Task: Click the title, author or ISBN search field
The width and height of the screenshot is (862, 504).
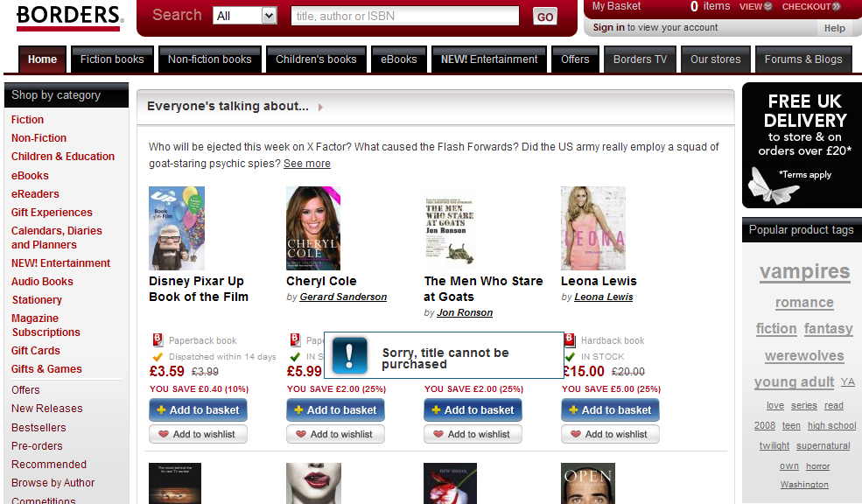Action: (405, 16)
